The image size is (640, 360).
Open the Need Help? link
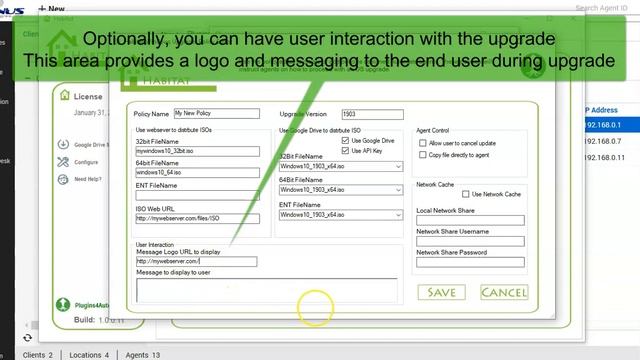(88, 179)
